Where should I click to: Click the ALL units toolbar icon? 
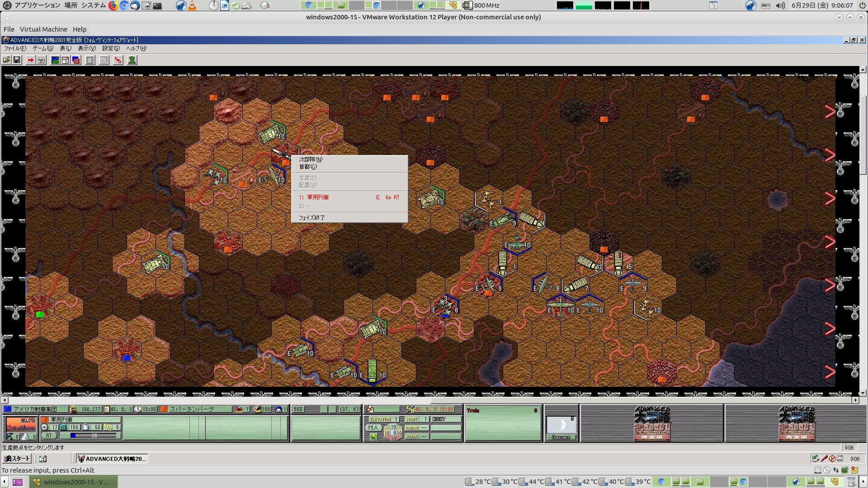[104, 60]
